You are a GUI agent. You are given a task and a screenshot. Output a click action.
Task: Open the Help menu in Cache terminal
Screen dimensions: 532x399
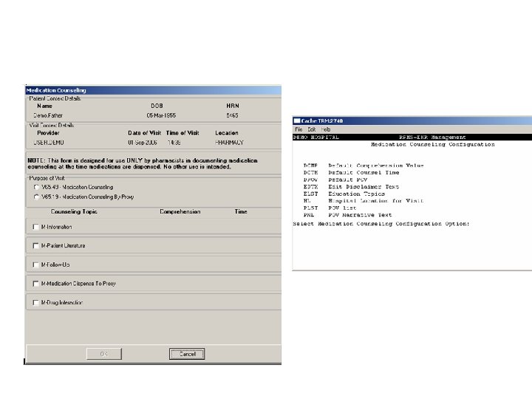pyautogui.click(x=325, y=129)
